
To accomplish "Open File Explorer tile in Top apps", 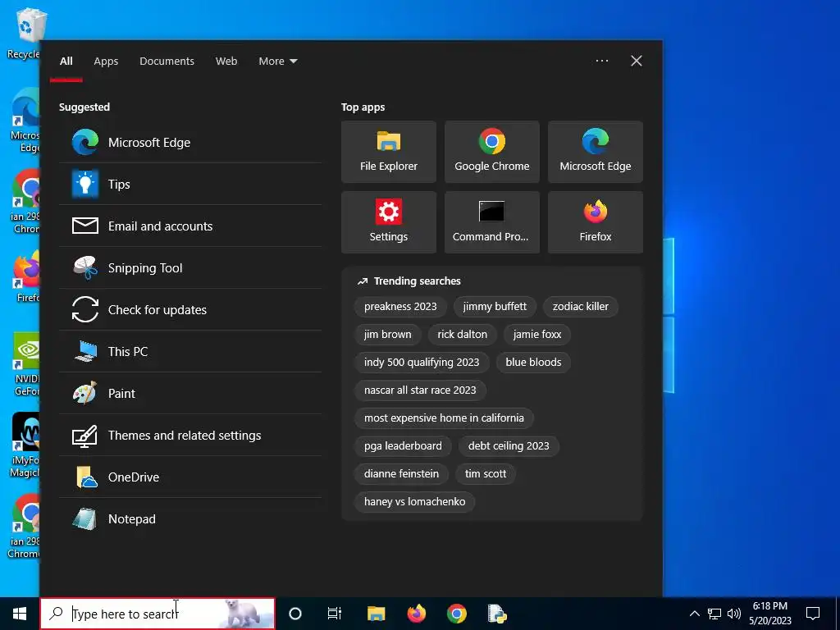I will [x=388, y=152].
